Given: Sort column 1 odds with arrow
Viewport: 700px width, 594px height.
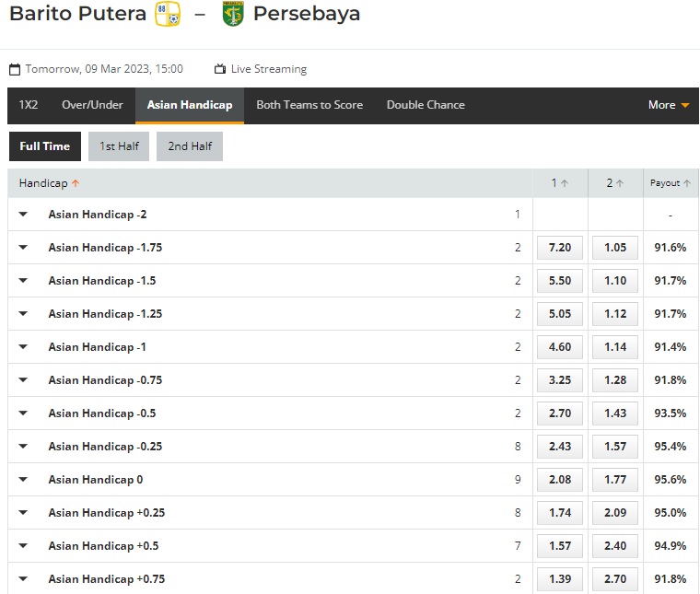Looking at the screenshot, I should (x=565, y=183).
